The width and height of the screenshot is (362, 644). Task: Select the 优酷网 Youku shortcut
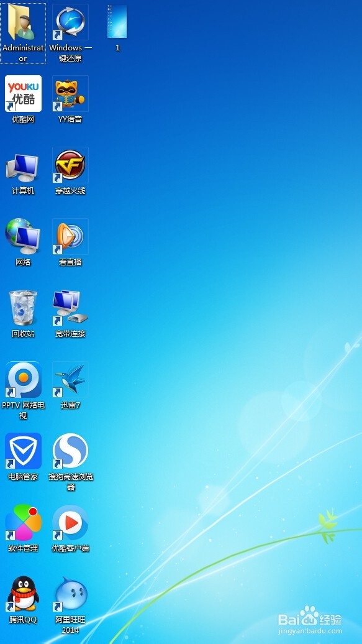[23, 94]
